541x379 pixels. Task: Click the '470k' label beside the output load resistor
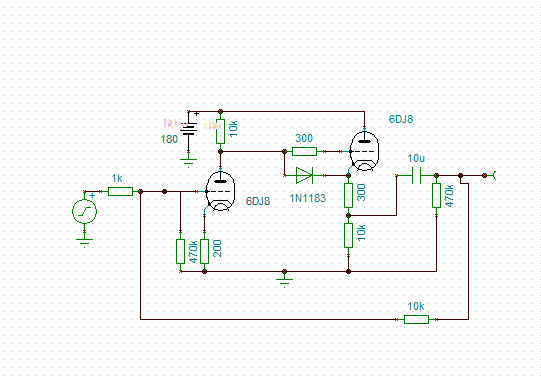(x=449, y=195)
